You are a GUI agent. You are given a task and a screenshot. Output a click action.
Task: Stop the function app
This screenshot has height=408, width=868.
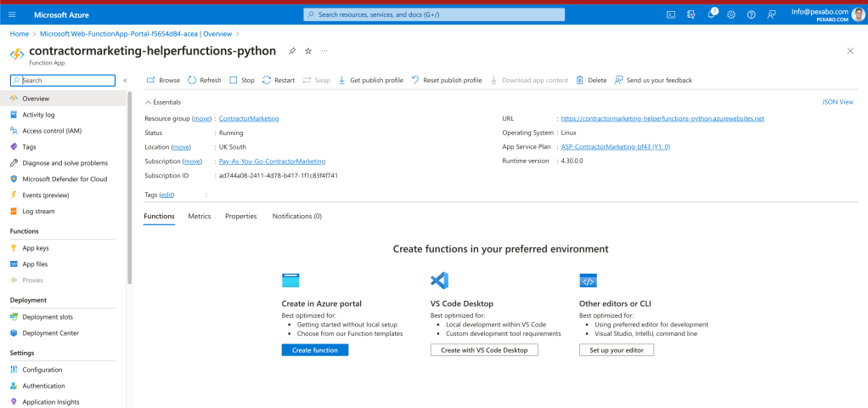pos(242,81)
